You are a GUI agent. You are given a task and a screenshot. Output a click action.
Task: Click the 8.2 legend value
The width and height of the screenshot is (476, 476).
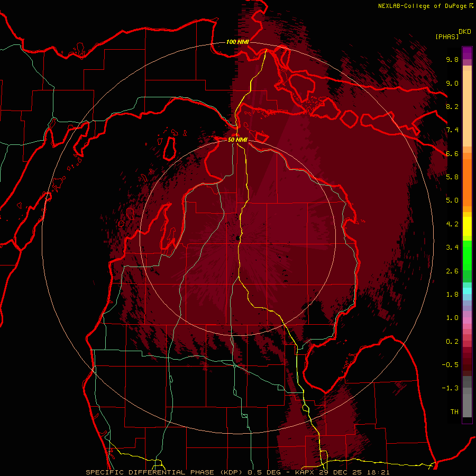[x=452, y=106]
